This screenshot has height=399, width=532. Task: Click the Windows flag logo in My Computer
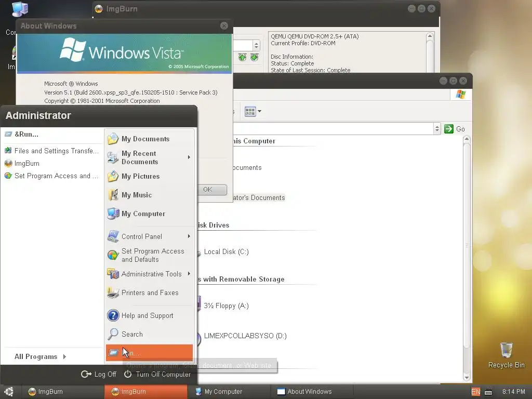[x=461, y=95]
